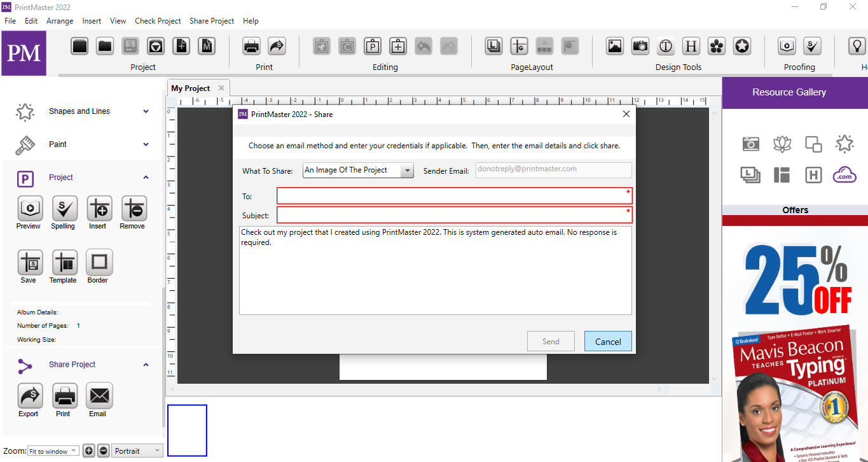
Task: Click the circled T text icon in Design Tools
Action: [x=666, y=46]
